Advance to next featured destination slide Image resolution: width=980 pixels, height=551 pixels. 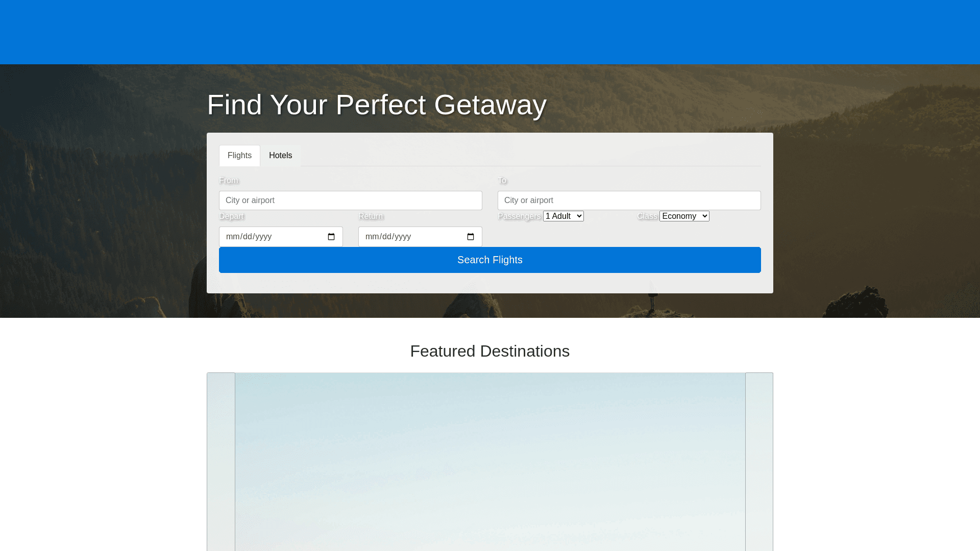coord(759,462)
